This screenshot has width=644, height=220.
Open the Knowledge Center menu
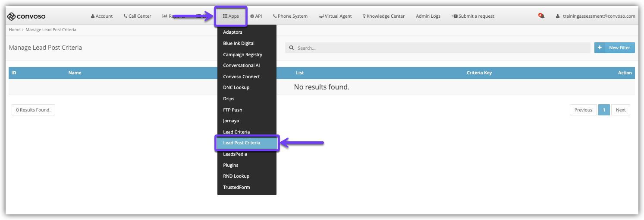(383, 16)
